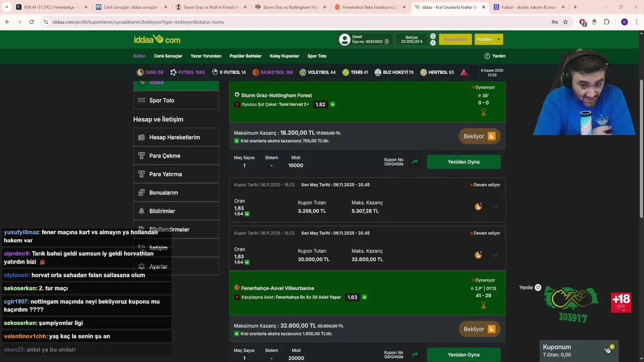Screen dimensions: 644x362
Task: Click the Kupon Tutarı 3.256,00 TL value
Action: tap(312, 211)
